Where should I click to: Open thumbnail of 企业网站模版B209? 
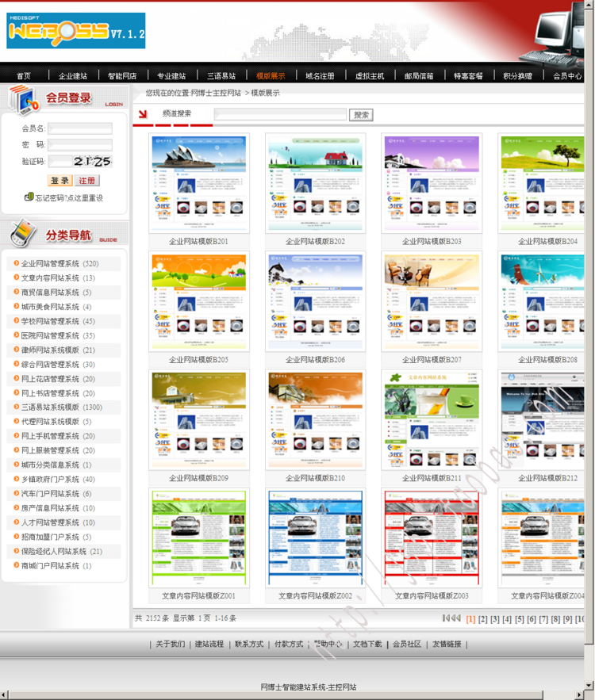coord(199,419)
